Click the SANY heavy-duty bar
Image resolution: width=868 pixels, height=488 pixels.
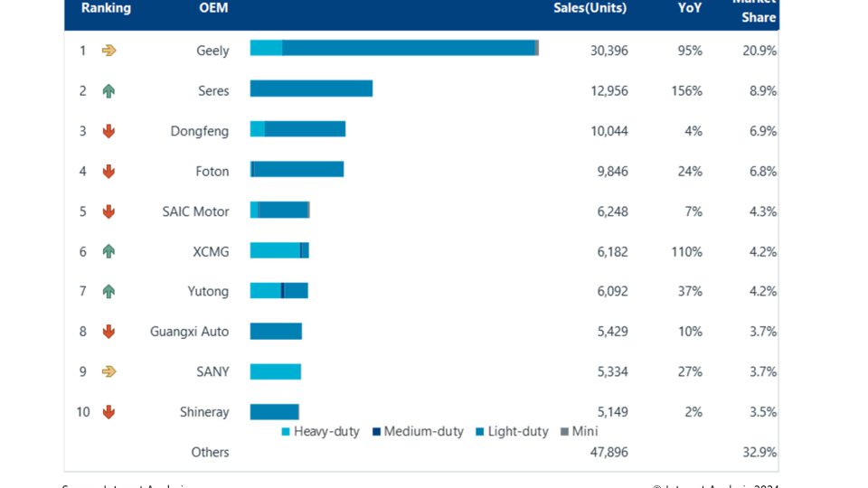point(276,371)
